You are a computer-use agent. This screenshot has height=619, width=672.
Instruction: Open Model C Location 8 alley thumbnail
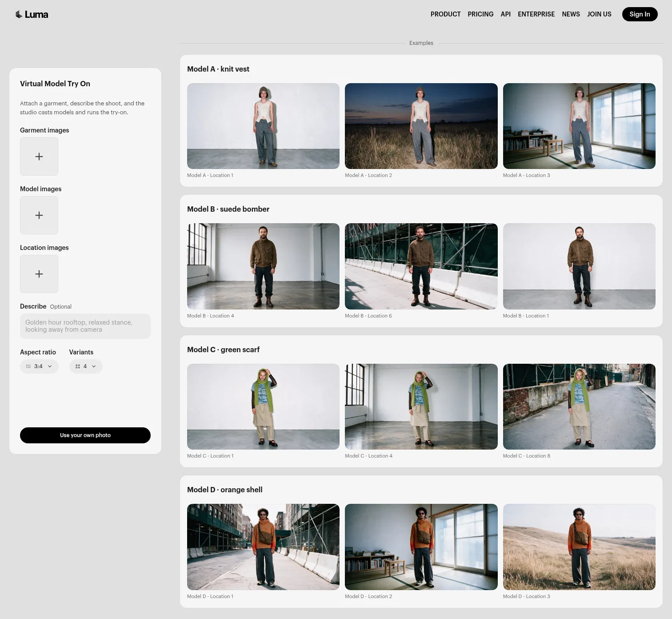(579, 407)
